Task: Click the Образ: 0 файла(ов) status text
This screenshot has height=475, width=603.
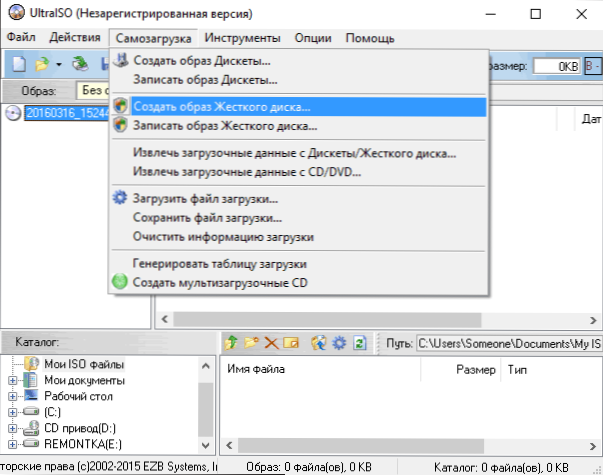Action: pos(309,467)
